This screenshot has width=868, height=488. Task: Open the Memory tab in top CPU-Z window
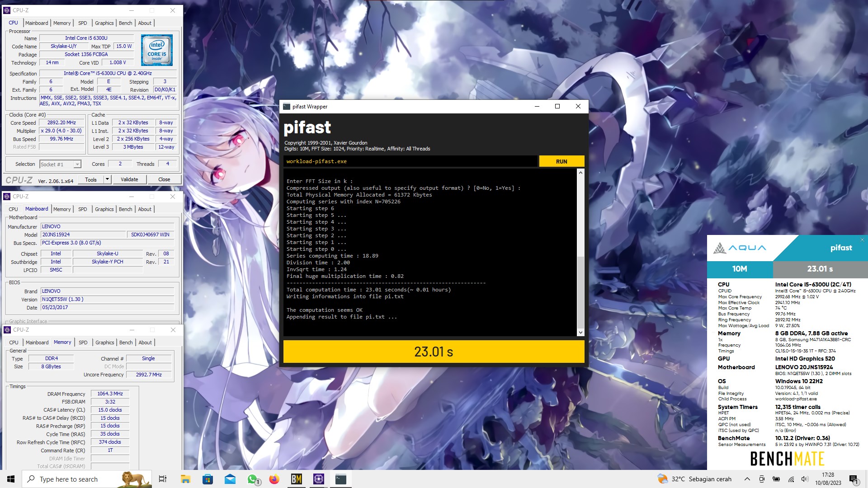62,23
